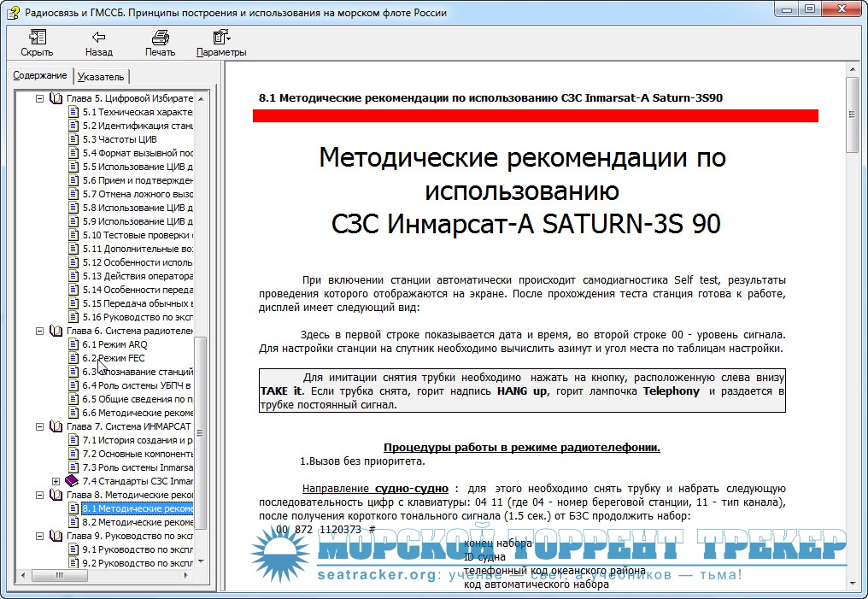Click the contents tree scroll-down arrow
Screen dimensions: 868x599
[x=201, y=562]
